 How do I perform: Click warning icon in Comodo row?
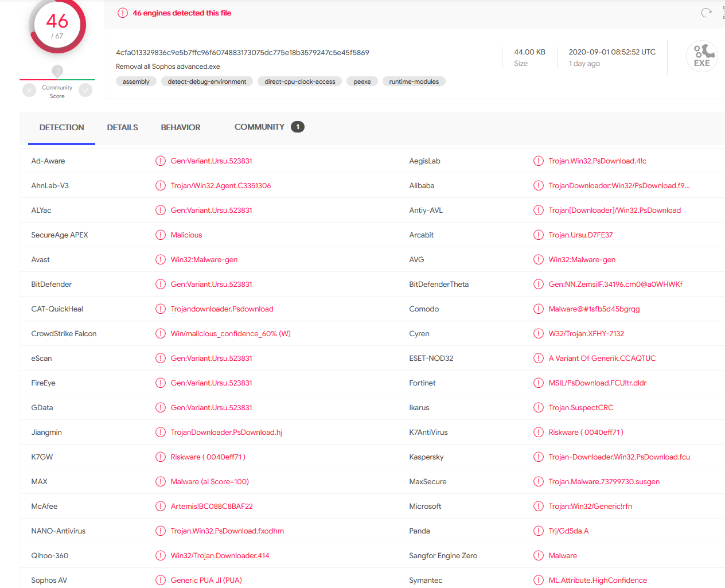coord(539,309)
